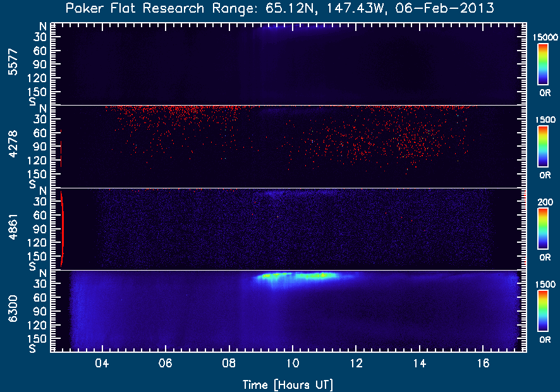
Task: Click the 4861 panel color bar
Action: click(543, 229)
